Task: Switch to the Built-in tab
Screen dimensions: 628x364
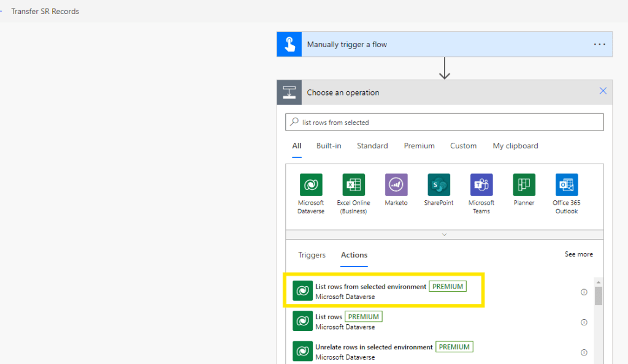Action: (x=329, y=146)
